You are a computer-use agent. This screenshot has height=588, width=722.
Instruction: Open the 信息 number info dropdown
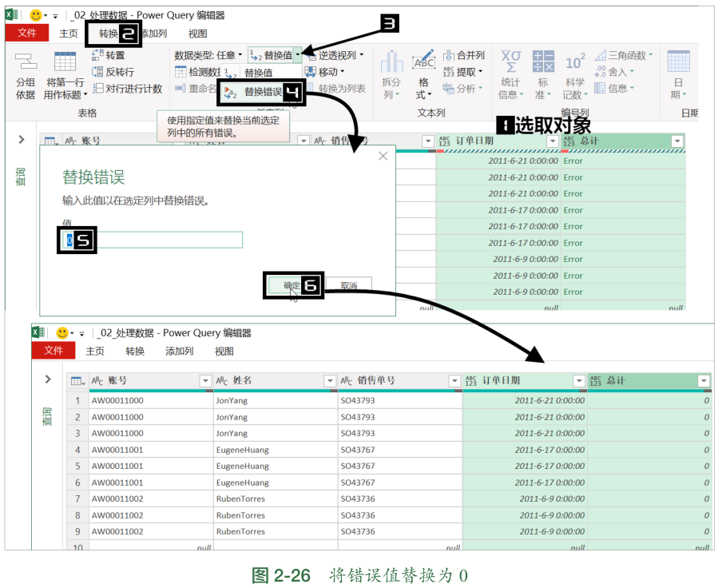click(614, 89)
